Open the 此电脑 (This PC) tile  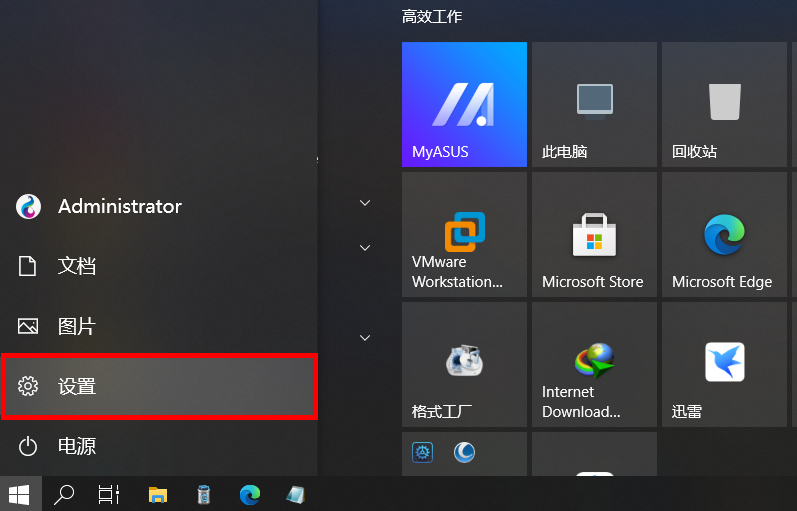pos(594,104)
